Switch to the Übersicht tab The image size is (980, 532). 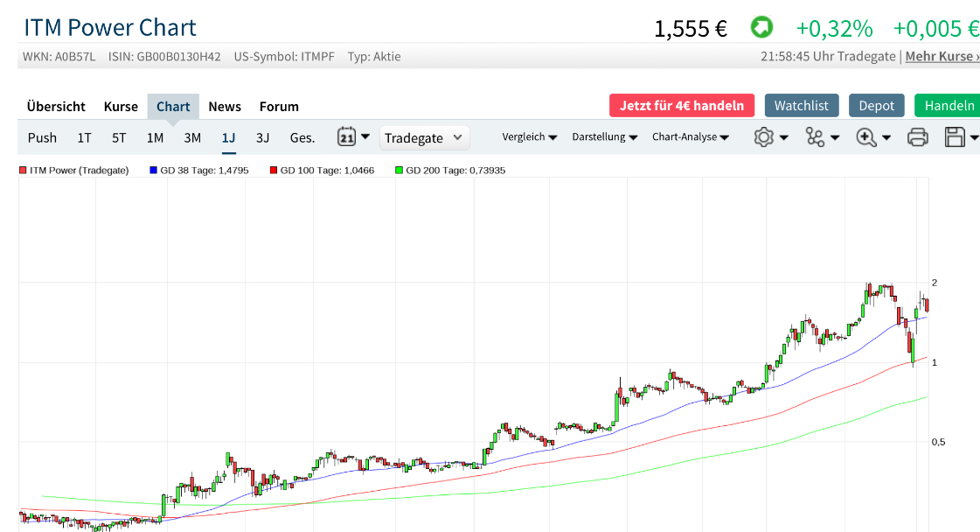56,107
